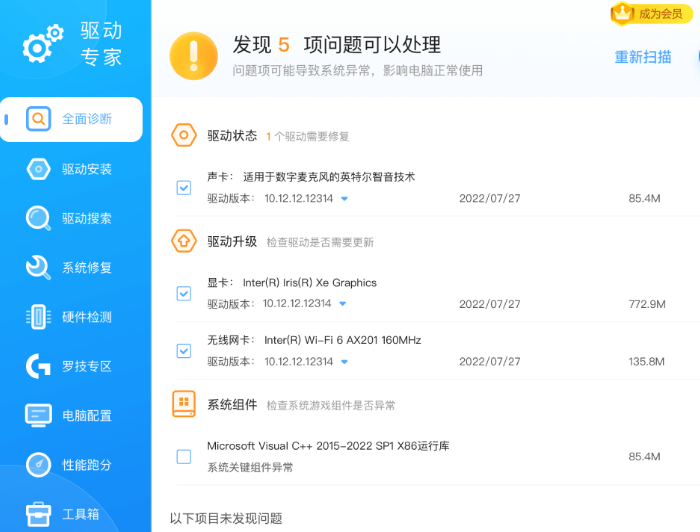Uncheck the 显卡 Iris Xe Graphics checkbox

[184, 293]
